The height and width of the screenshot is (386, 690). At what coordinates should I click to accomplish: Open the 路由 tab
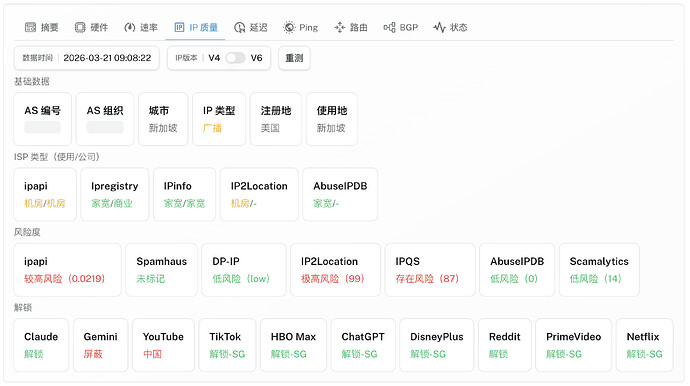(x=351, y=28)
